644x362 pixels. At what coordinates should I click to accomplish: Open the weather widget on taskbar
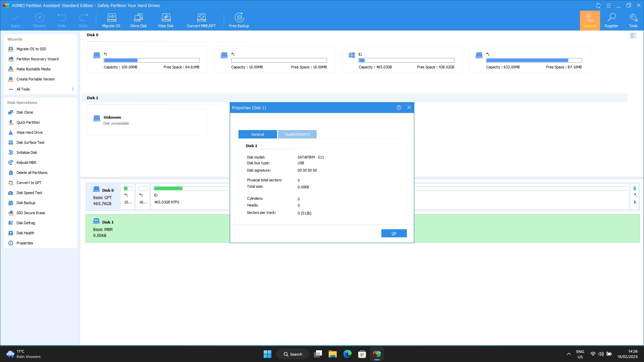[23, 354]
